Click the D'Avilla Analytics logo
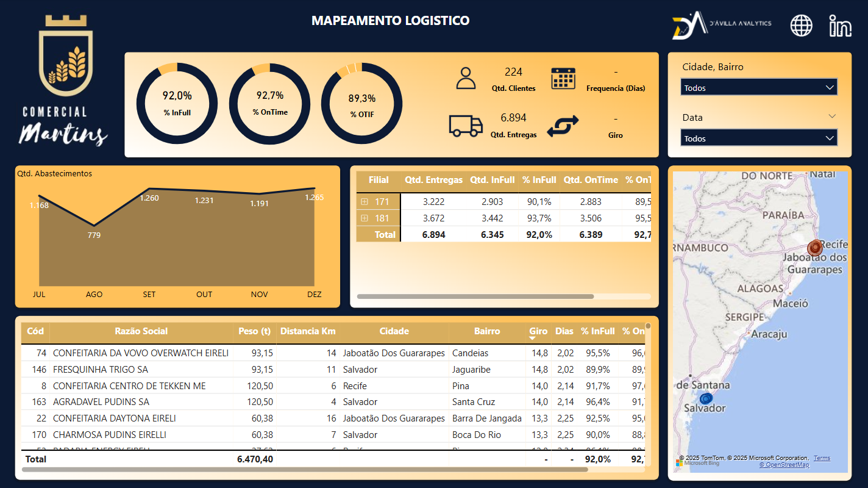The height and width of the screenshot is (488, 868). pos(722,25)
